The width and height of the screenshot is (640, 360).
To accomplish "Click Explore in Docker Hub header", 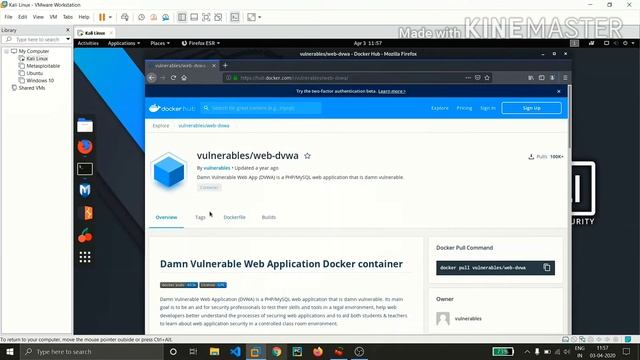I will [440, 108].
